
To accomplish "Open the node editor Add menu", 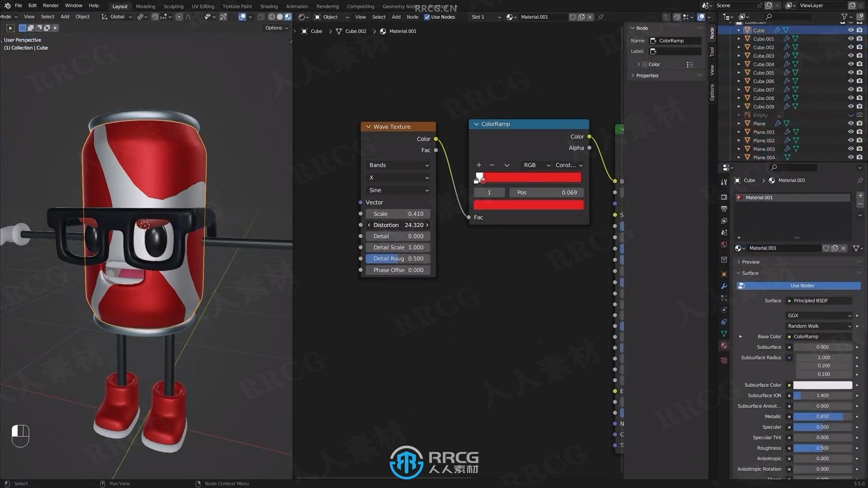I will [x=396, y=17].
